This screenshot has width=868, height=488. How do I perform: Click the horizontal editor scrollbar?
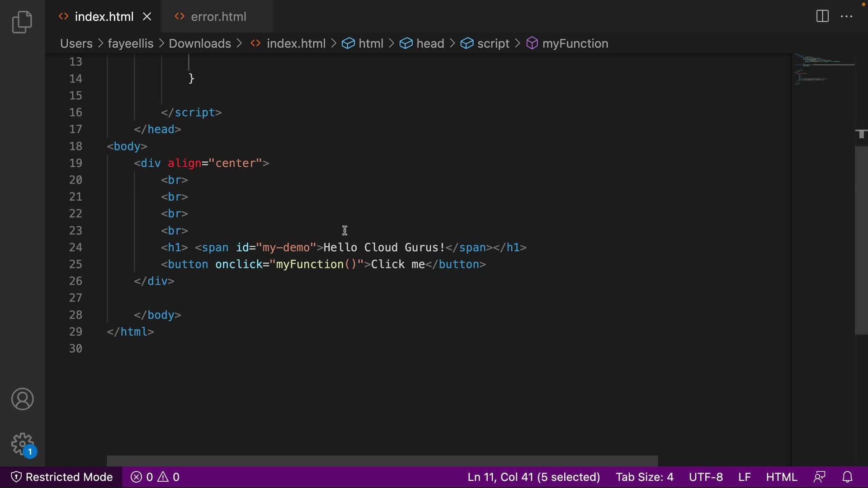coord(382,461)
